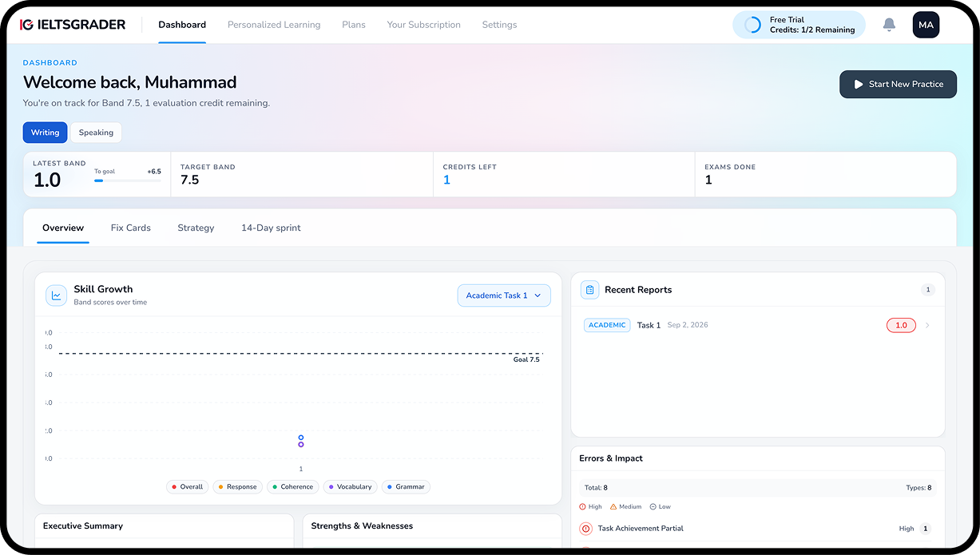Toggle the Overall series in chart legend

click(x=187, y=486)
